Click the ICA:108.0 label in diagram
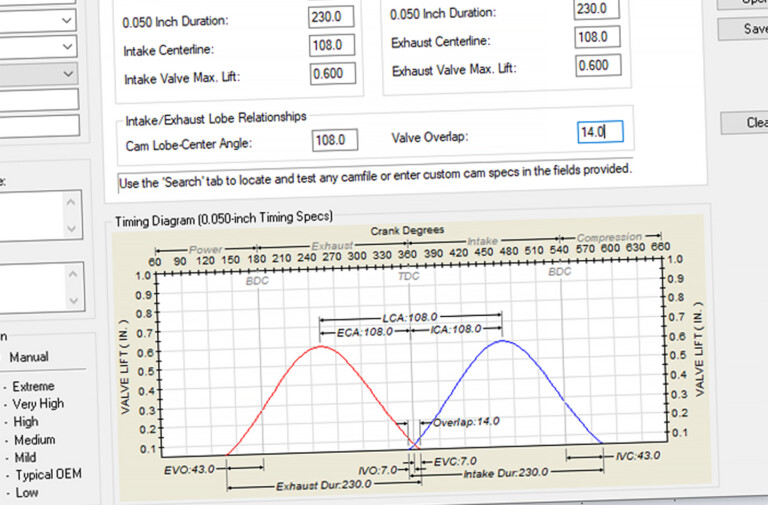The width and height of the screenshot is (768, 505). (456, 329)
